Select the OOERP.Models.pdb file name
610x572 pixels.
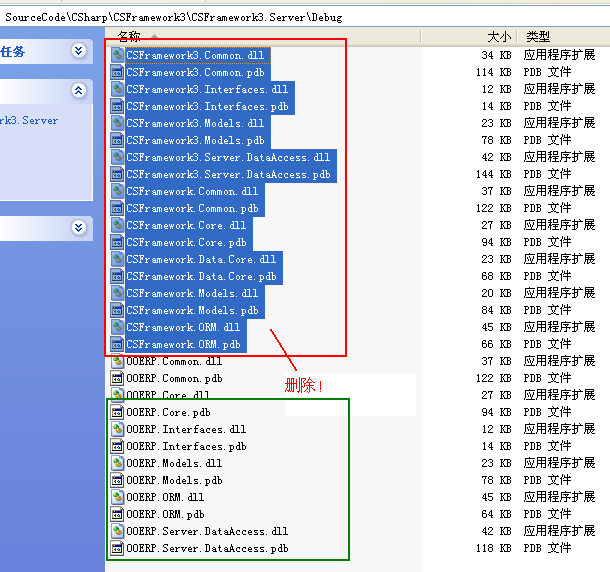coord(174,481)
